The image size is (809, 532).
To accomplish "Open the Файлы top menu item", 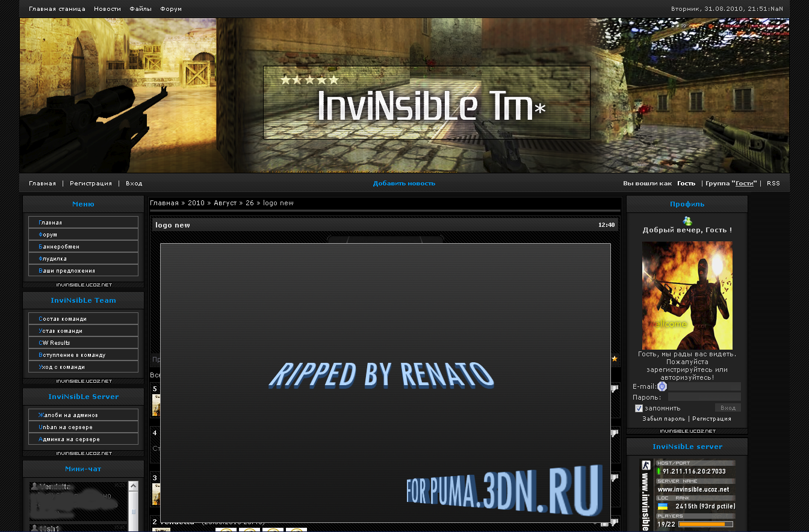I will (140, 9).
